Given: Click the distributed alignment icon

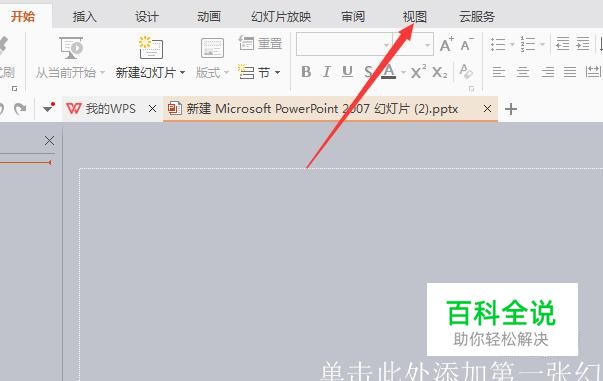Looking at the screenshot, I should [x=593, y=72].
